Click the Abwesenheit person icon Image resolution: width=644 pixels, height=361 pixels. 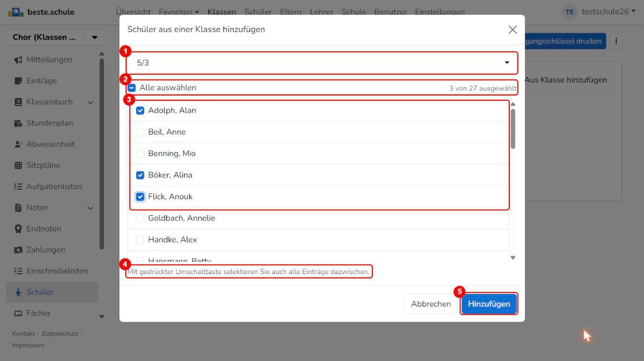click(x=18, y=144)
